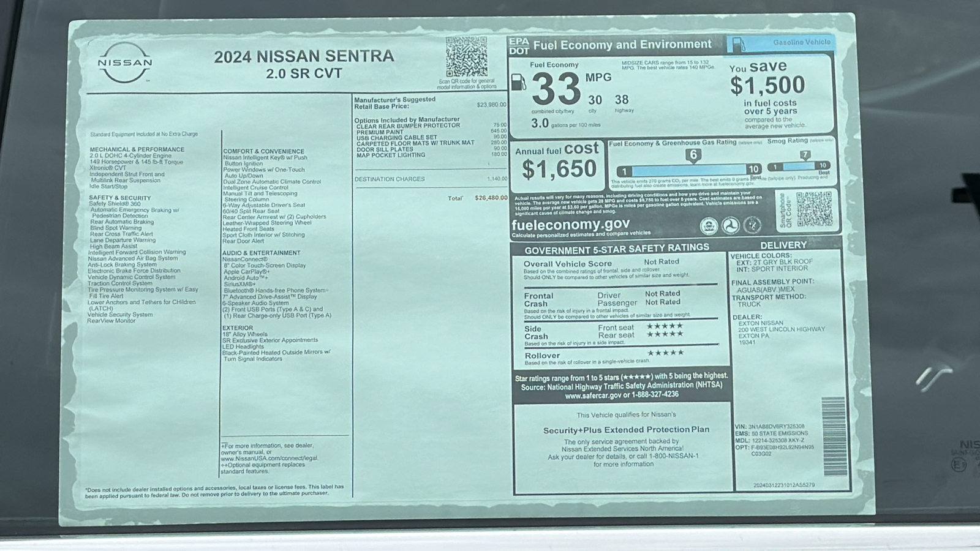Open the fueleconomy.gov link
Image resolution: width=980 pixels, height=551 pixels.
point(570,224)
